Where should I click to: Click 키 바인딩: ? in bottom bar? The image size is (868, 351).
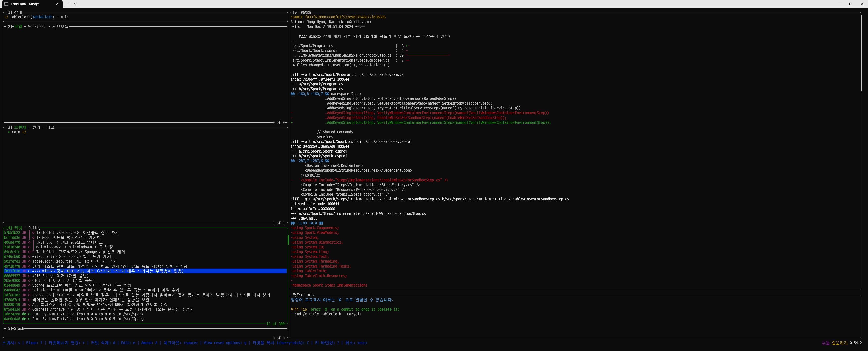[x=327, y=343]
